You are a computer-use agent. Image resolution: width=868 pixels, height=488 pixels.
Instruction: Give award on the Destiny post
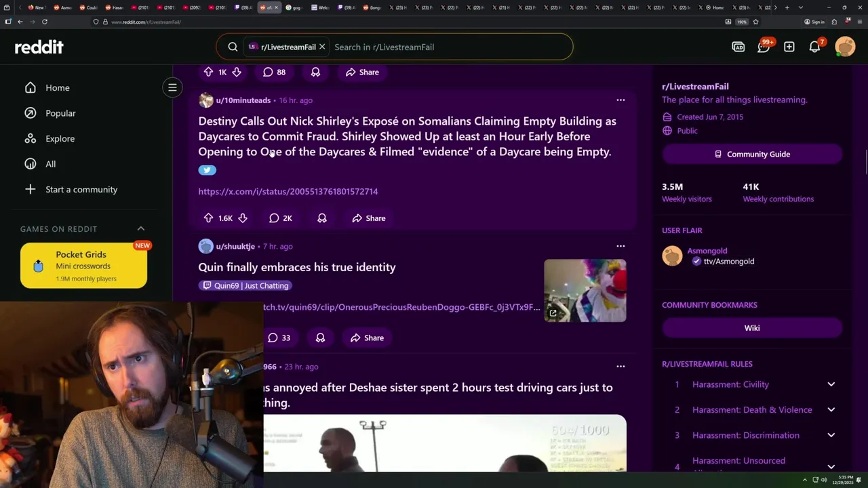coord(322,218)
